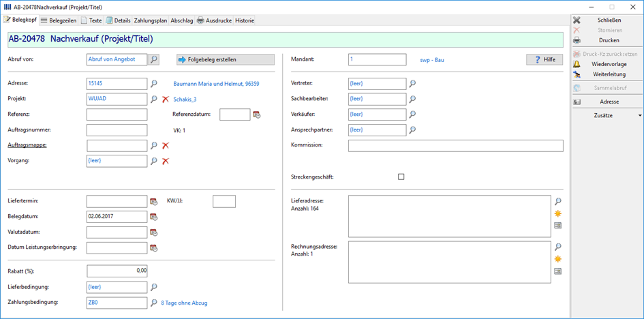Clear the Projekt with red X
The height and width of the screenshot is (319, 644).
(x=165, y=99)
